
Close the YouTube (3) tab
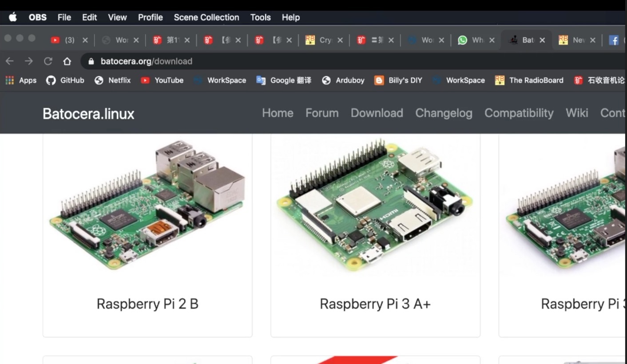pyautogui.click(x=85, y=40)
